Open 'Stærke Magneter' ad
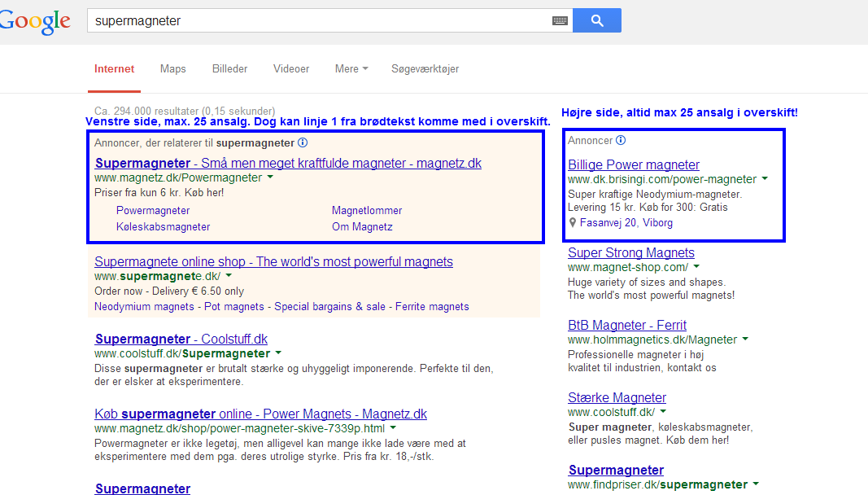 pyautogui.click(x=617, y=397)
